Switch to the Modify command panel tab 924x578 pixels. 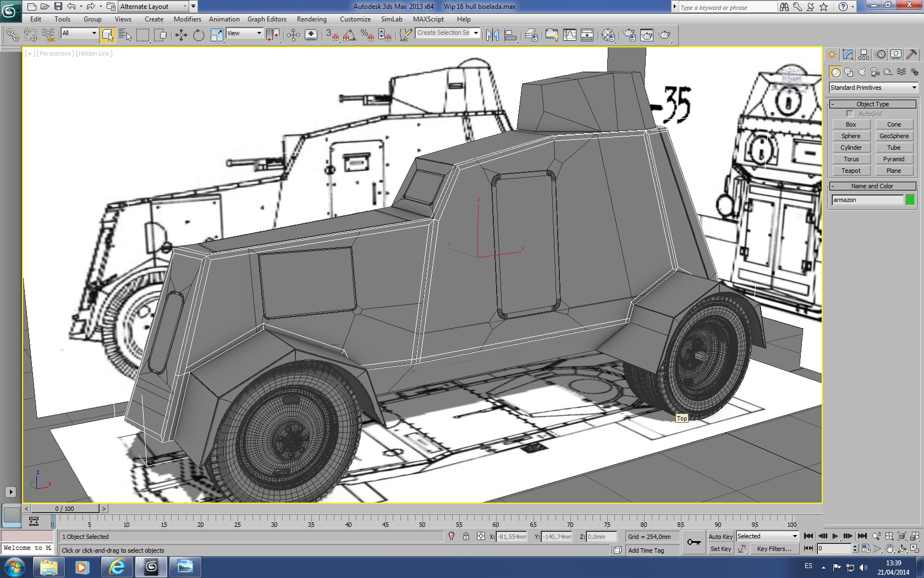pyautogui.click(x=848, y=54)
